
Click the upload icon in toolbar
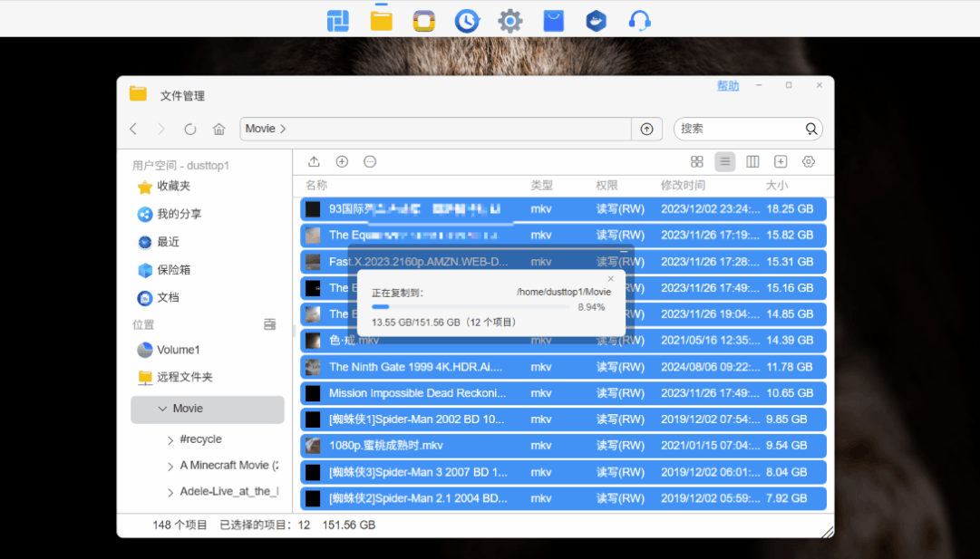pyautogui.click(x=314, y=162)
